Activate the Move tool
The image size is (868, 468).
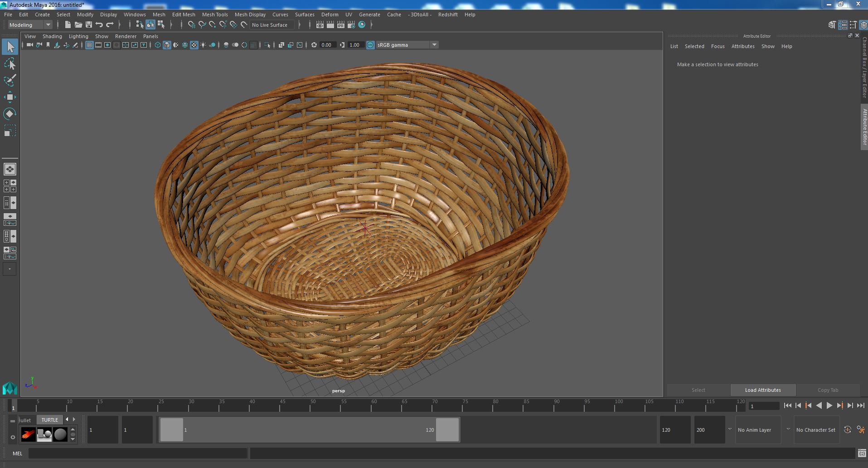(10, 97)
